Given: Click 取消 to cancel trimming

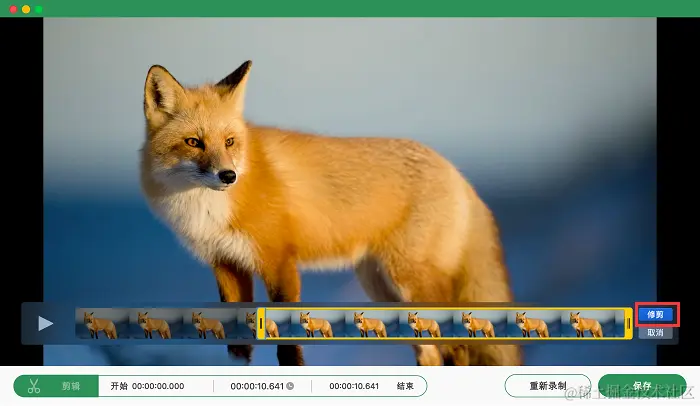Looking at the screenshot, I should [x=655, y=332].
